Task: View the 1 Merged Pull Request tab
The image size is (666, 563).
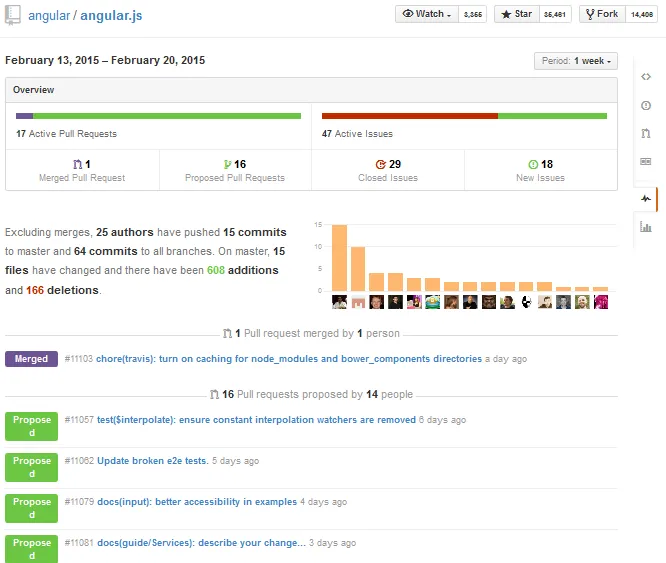Action: (x=82, y=170)
